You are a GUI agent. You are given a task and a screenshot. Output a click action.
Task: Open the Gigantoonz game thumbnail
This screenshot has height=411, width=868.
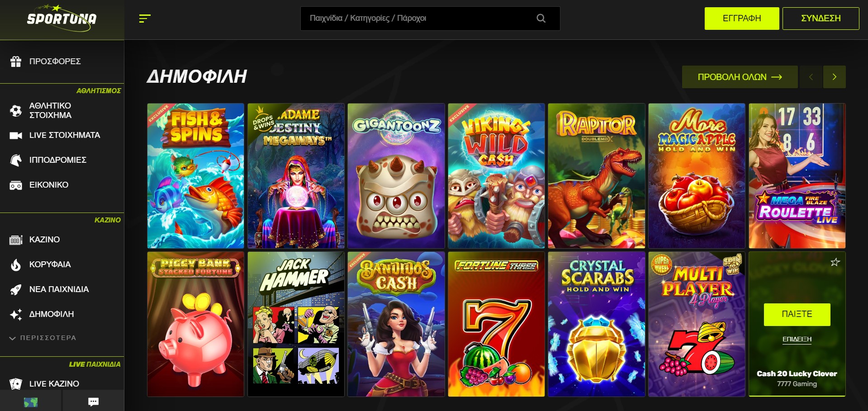point(396,176)
